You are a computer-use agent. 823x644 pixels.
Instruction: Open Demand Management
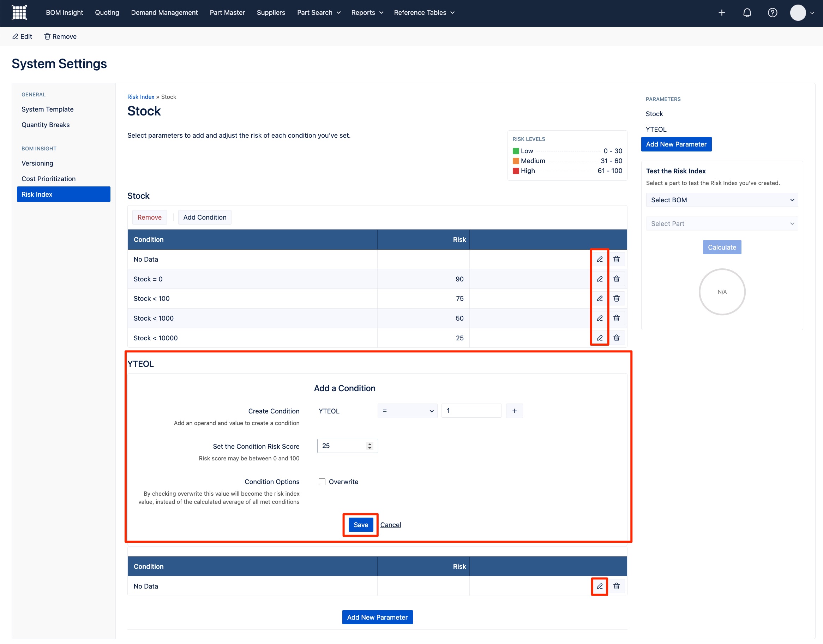164,13
